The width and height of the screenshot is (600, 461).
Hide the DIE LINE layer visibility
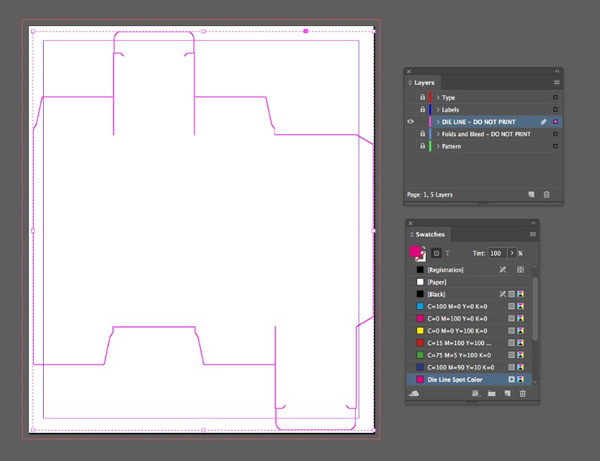click(x=411, y=122)
